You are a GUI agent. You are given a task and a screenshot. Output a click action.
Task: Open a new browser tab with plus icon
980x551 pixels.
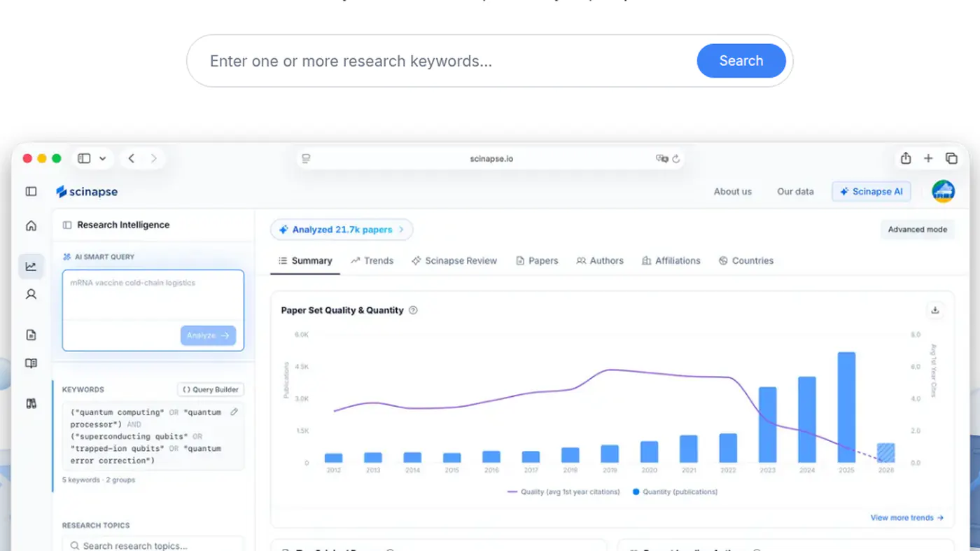pos(928,158)
